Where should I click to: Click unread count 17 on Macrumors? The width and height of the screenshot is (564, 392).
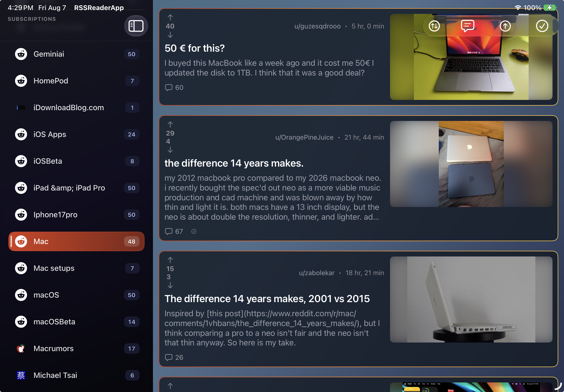tap(132, 348)
